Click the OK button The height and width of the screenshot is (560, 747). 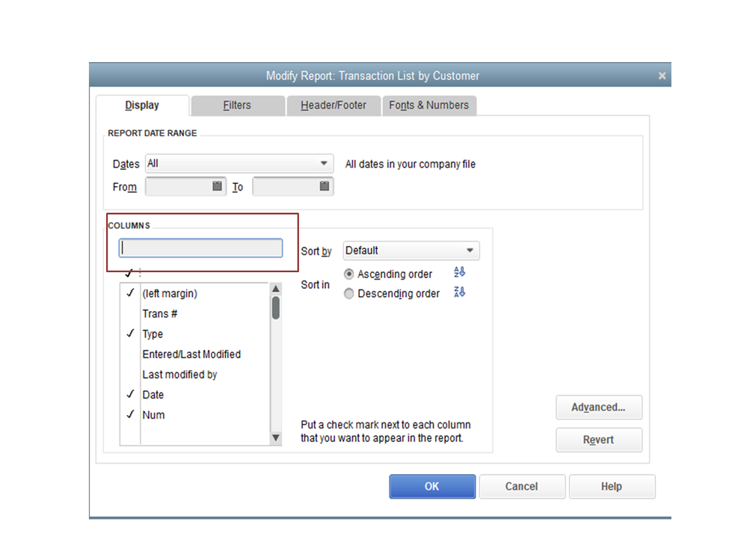(x=432, y=487)
